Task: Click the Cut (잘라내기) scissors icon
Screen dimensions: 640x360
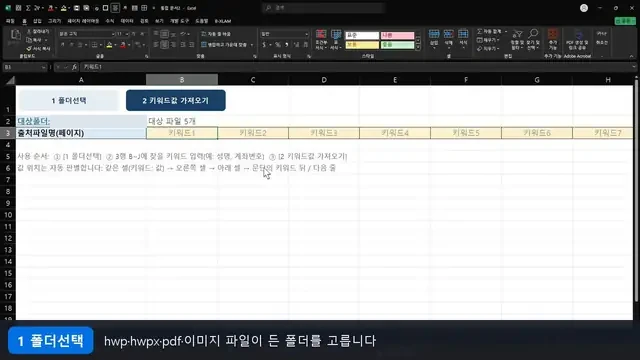Action: (29, 31)
